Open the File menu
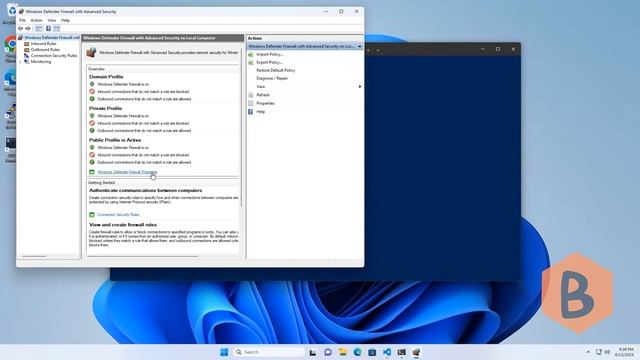 click(22, 20)
